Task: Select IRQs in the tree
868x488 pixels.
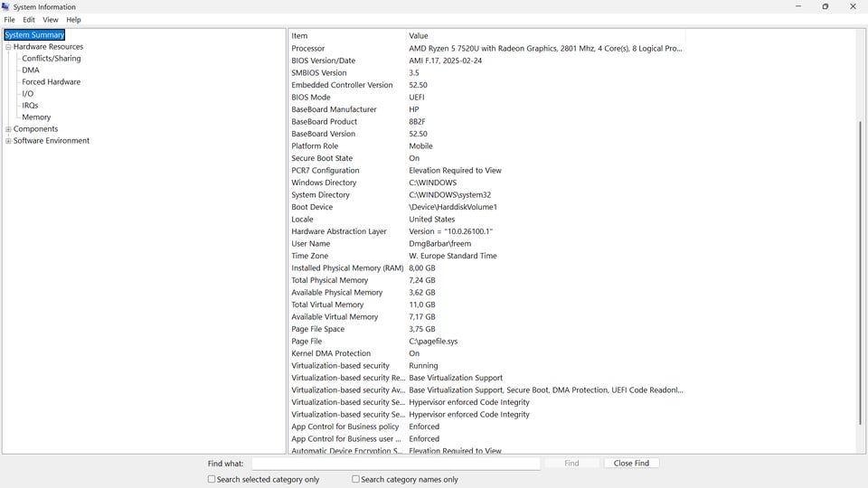Action: tap(30, 105)
